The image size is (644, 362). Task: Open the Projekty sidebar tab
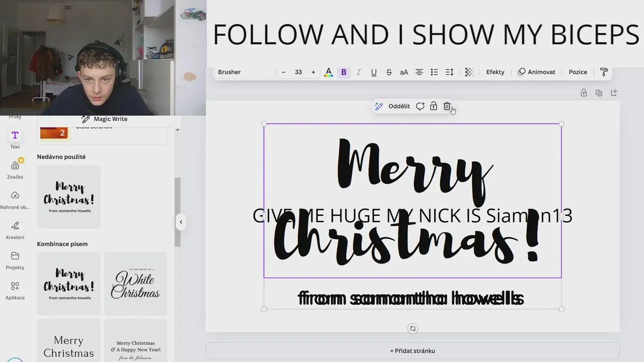click(x=15, y=260)
